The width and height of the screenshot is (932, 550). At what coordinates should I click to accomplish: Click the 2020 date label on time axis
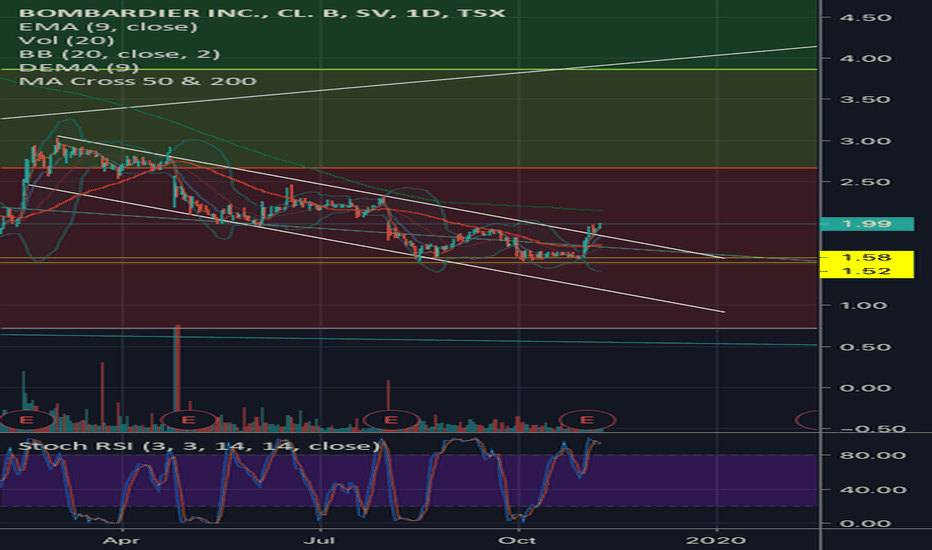pyautogui.click(x=716, y=540)
